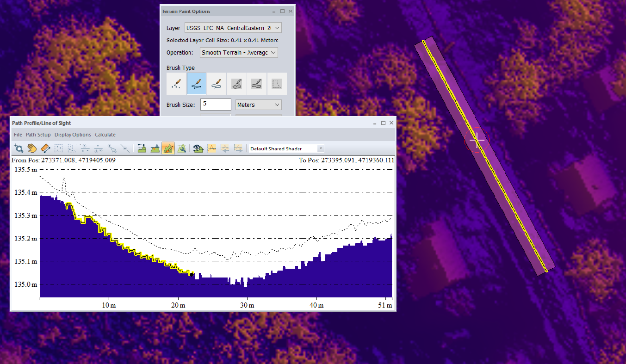Select the line brush type
626x364 pixels.
point(197,84)
